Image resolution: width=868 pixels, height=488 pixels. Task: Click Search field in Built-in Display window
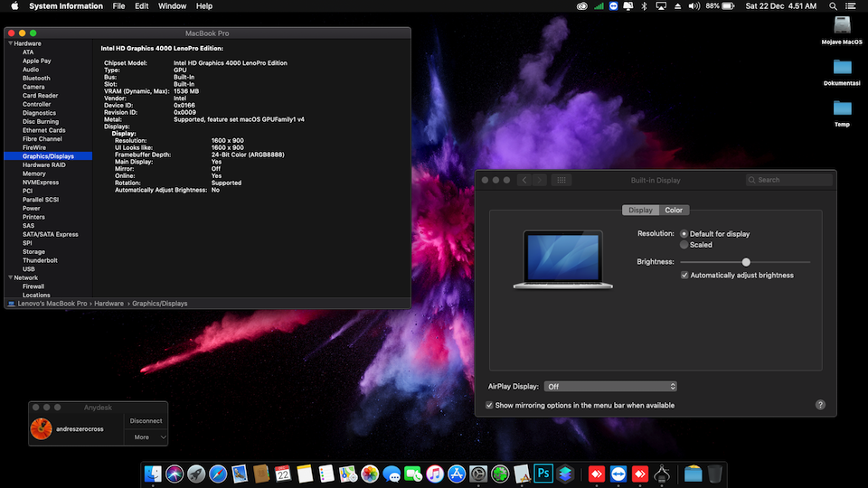[x=788, y=180]
